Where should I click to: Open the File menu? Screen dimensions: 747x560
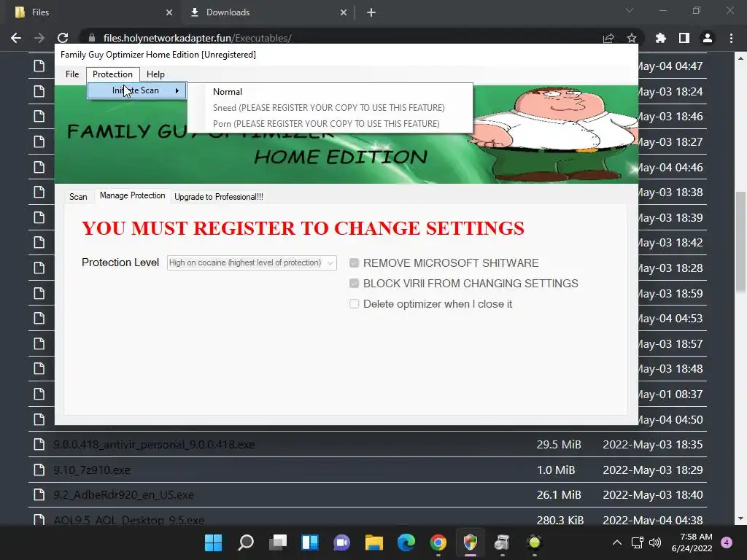72,74
